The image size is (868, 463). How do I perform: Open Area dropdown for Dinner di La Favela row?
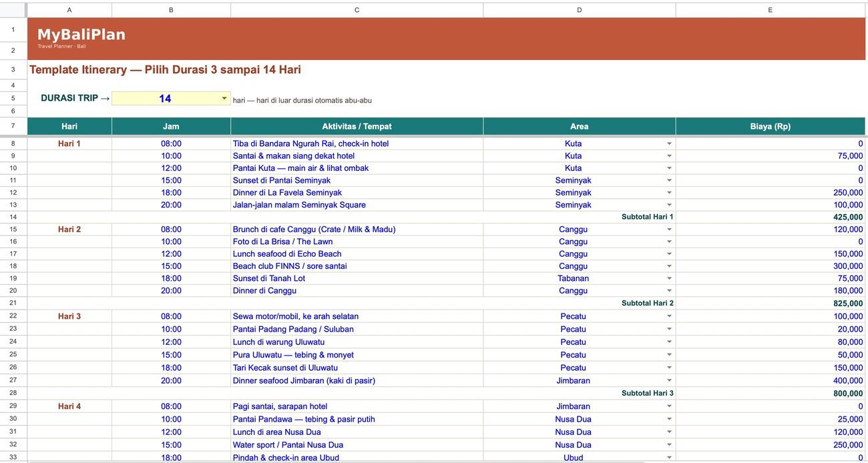[x=669, y=192]
